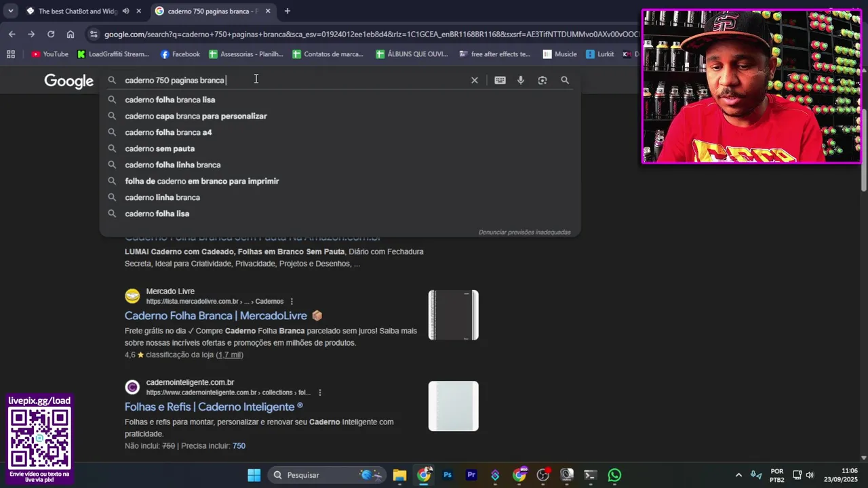Open the bookmarks apps grid icon
The width and height of the screenshot is (868, 488).
(x=10, y=54)
